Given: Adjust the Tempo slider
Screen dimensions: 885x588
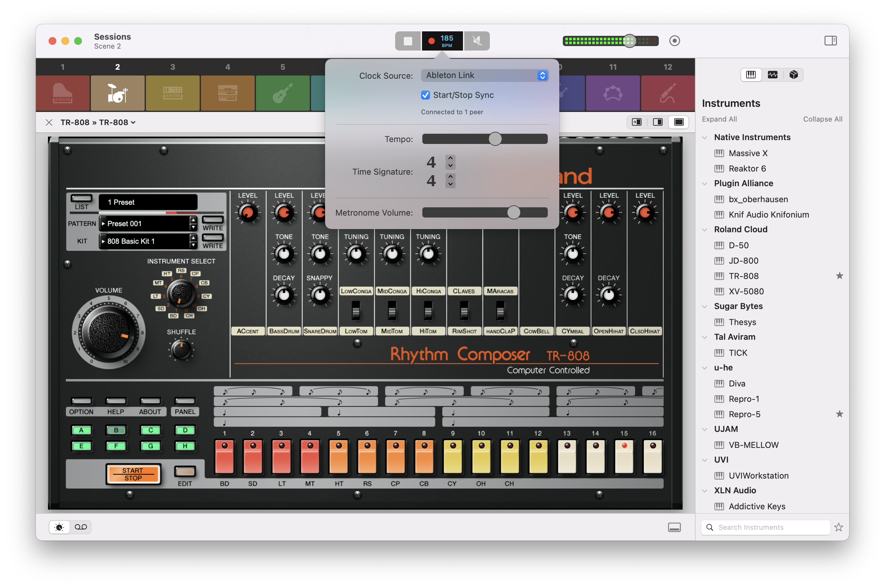Looking at the screenshot, I should tap(484, 139).
